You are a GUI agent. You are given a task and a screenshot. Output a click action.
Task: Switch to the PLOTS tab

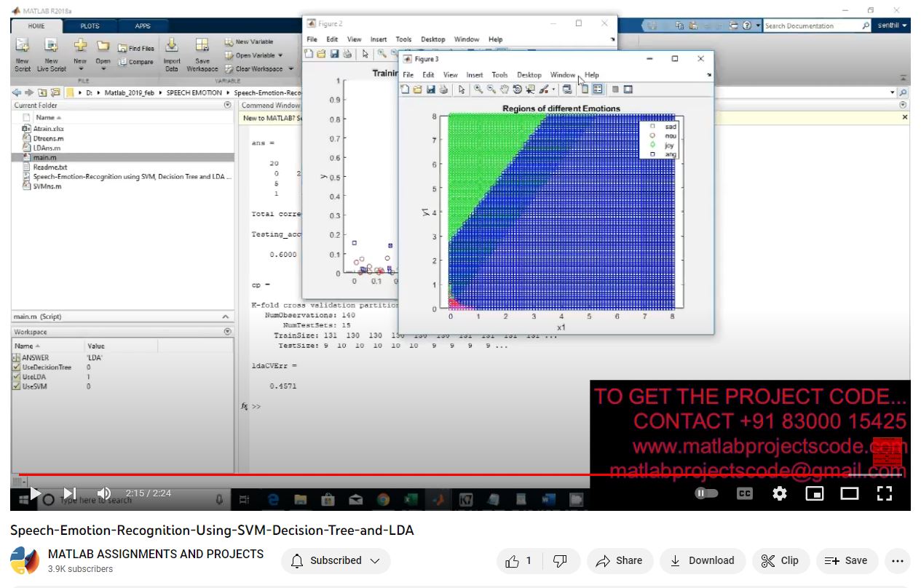pos(90,26)
